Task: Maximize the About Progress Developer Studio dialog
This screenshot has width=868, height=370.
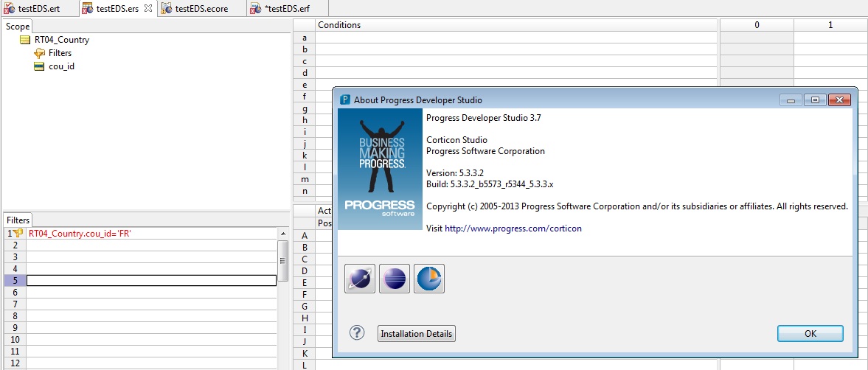Action: (815, 100)
